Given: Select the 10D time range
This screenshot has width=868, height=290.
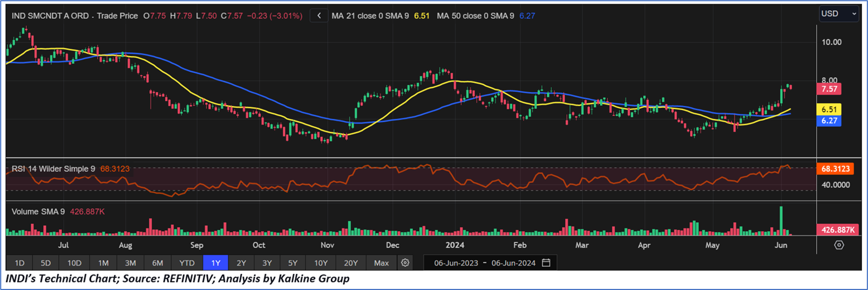Looking at the screenshot, I should [74, 263].
